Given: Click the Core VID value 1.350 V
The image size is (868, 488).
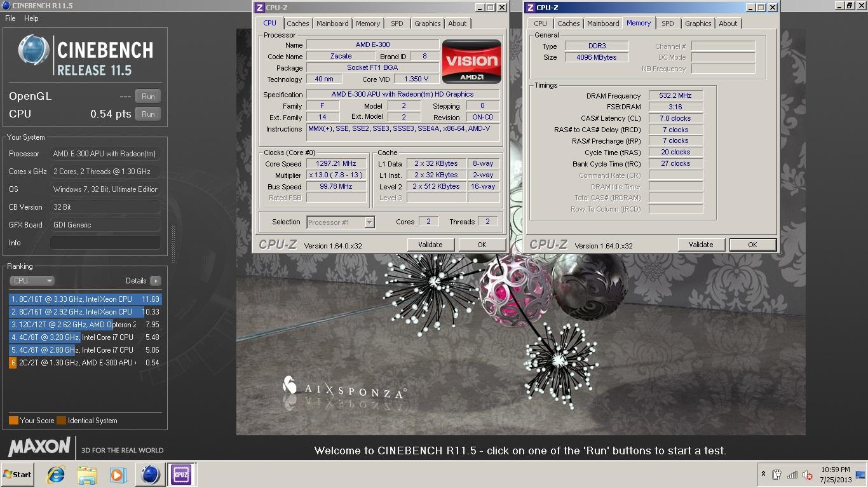Looking at the screenshot, I should click(416, 79).
